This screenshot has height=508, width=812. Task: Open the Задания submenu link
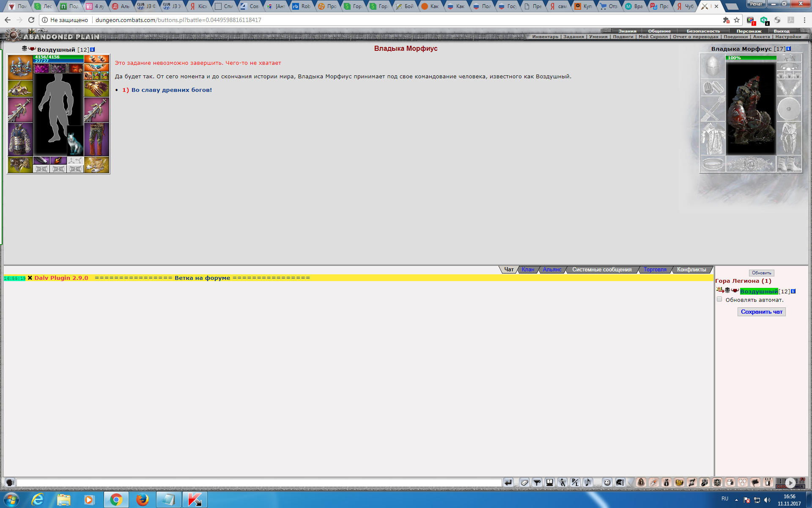(573, 37)
